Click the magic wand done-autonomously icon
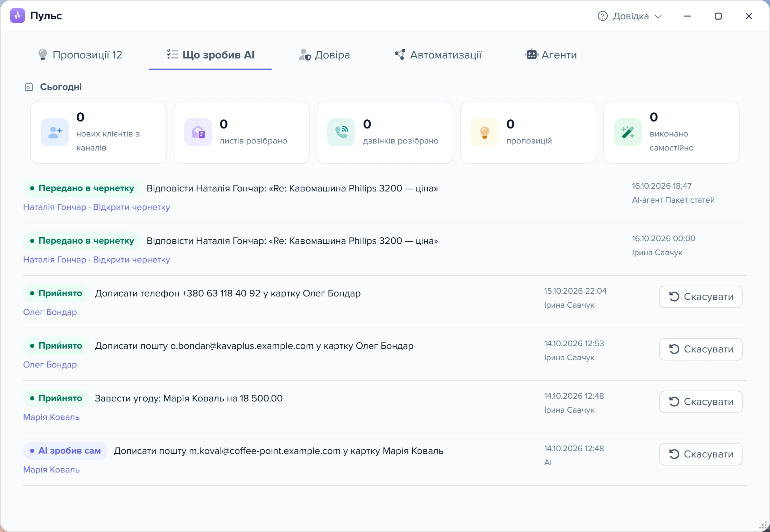This screenshot has width=770, height=532. pyautogui.click(x=628, y=132)
